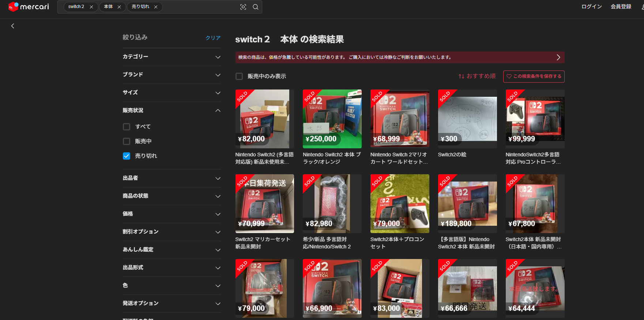Open the ログイン link
644x320 pixels.
(591, 7)
